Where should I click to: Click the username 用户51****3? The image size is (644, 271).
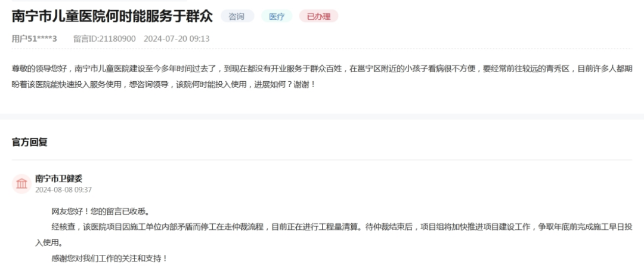35,39
